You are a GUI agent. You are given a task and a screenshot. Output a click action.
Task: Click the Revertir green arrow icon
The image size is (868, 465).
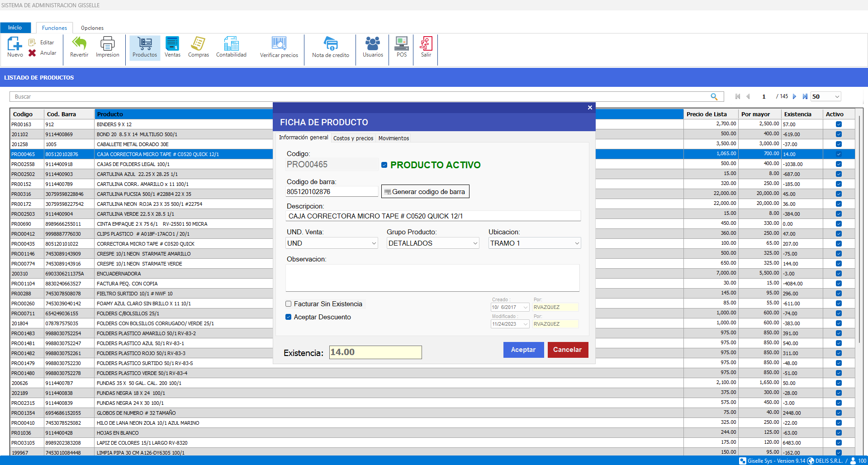[x=79, y=44]
